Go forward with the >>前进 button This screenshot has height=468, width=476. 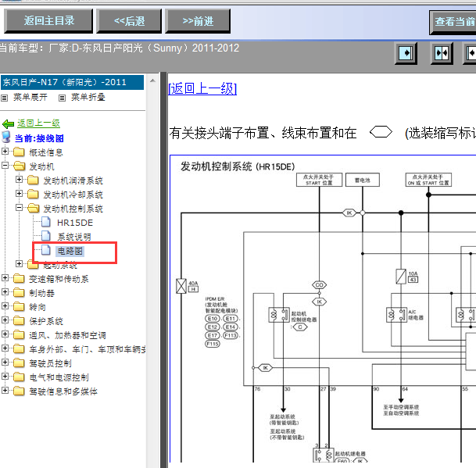(198, 21)
